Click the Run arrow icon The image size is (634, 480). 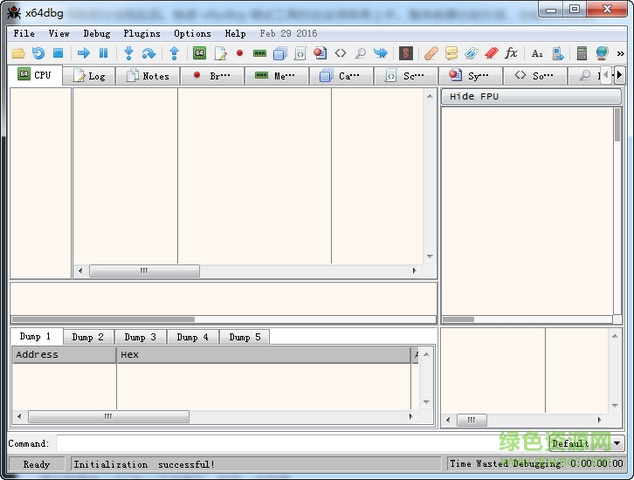point(84,53)
